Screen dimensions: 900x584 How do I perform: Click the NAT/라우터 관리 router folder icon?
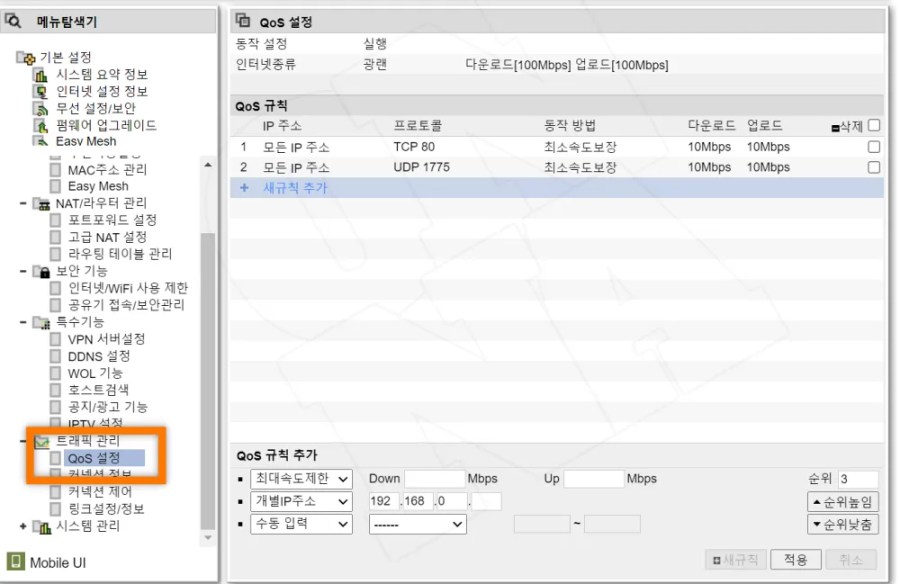pos(40,206)
